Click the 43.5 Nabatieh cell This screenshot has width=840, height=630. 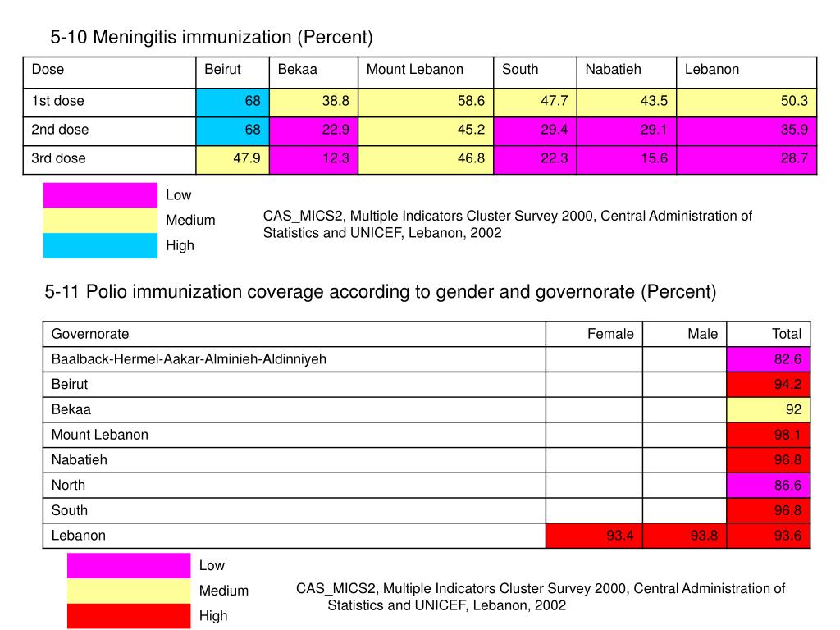click(x=627, y=103)
